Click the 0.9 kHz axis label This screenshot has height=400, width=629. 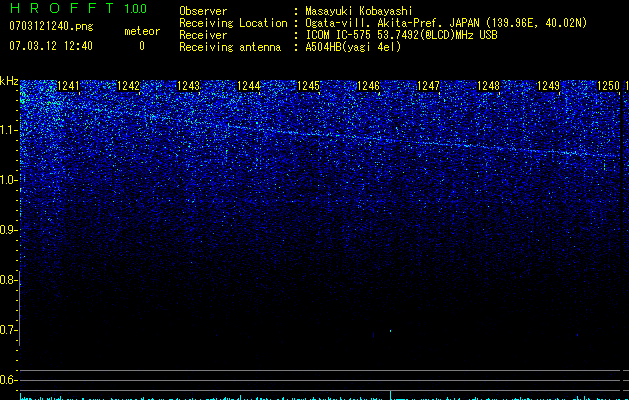click(x=8, y=230)
